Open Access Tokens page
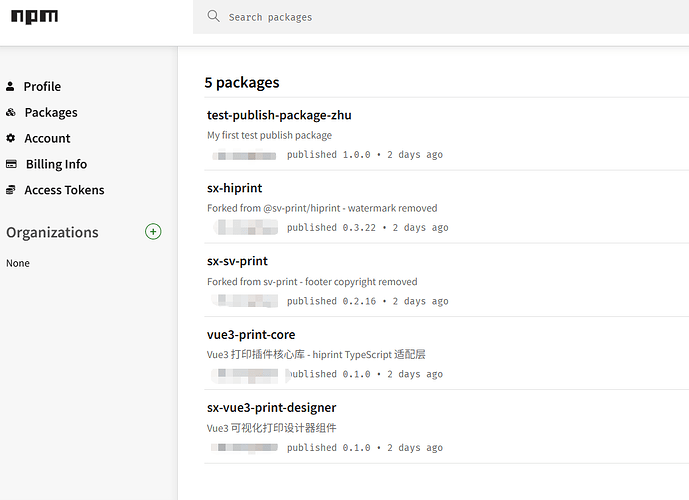Viewport: 689px width, 500px height. (64, 190)
